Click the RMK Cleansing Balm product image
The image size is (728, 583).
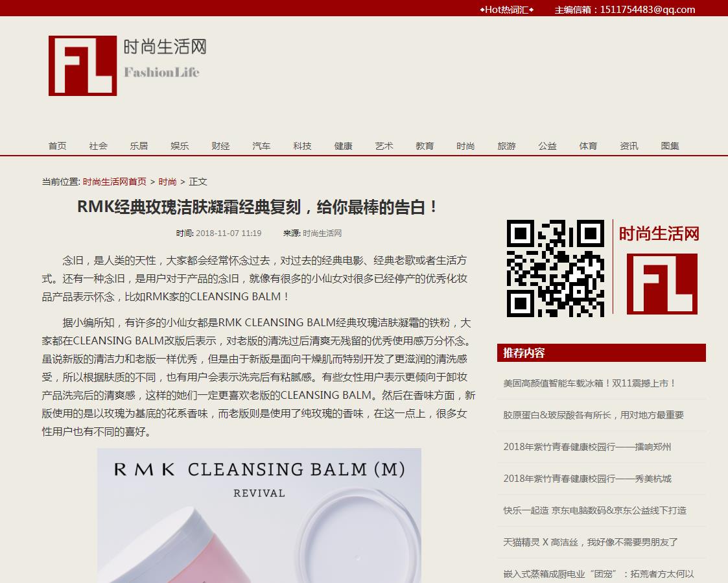(x=259, y=515)
